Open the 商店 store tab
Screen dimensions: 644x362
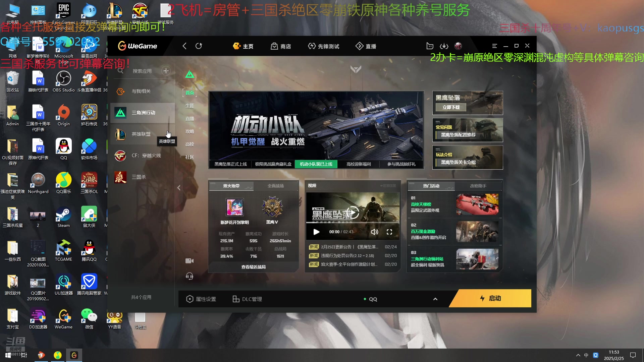[281, 46]
